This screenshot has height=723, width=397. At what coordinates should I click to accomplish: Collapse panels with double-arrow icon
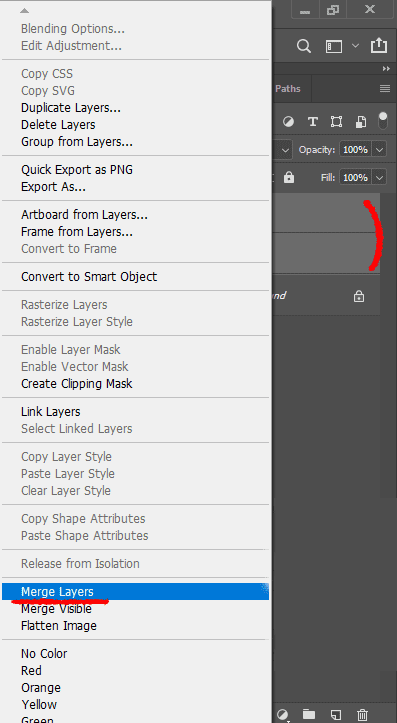point(386,68)
